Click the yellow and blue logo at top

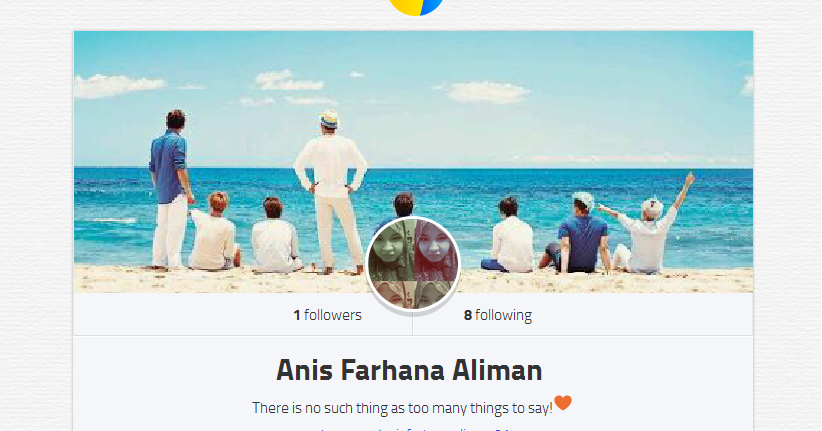(416, 6)
